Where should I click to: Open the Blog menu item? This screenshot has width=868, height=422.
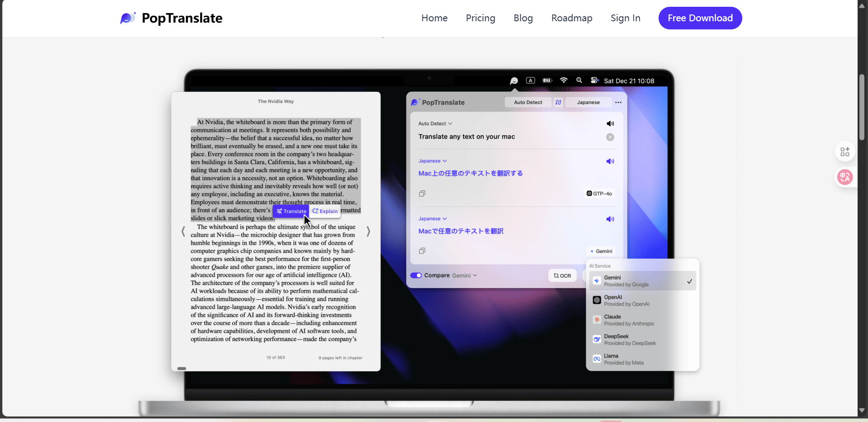pos(523,18)
